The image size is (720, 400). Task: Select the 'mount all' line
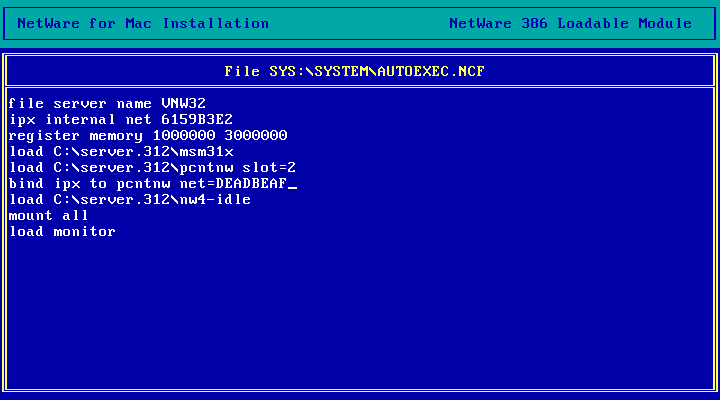pyautogui.click(x=48, y=215)
